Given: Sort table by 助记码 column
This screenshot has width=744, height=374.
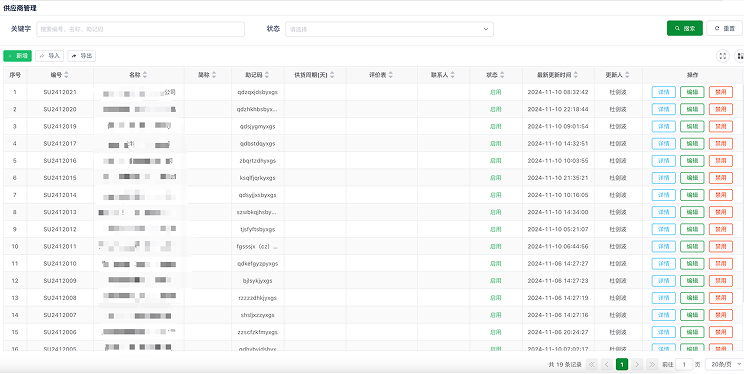Looking at the screenshot, I should coord(267,75).
